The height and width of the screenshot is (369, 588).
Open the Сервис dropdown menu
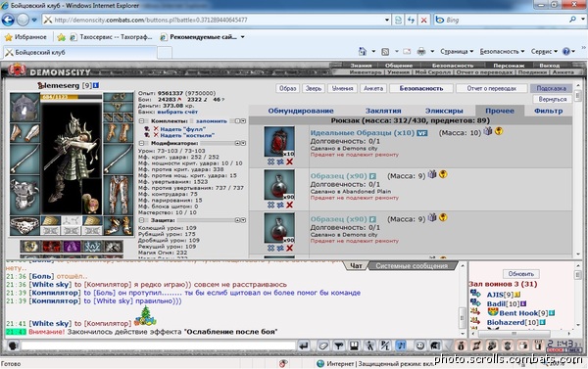pos(544,51)
